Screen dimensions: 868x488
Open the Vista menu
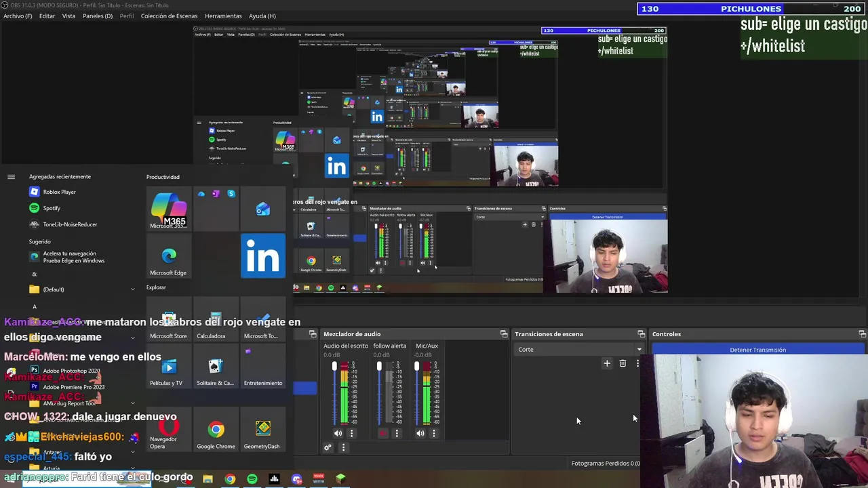click(x=68, y=16)
